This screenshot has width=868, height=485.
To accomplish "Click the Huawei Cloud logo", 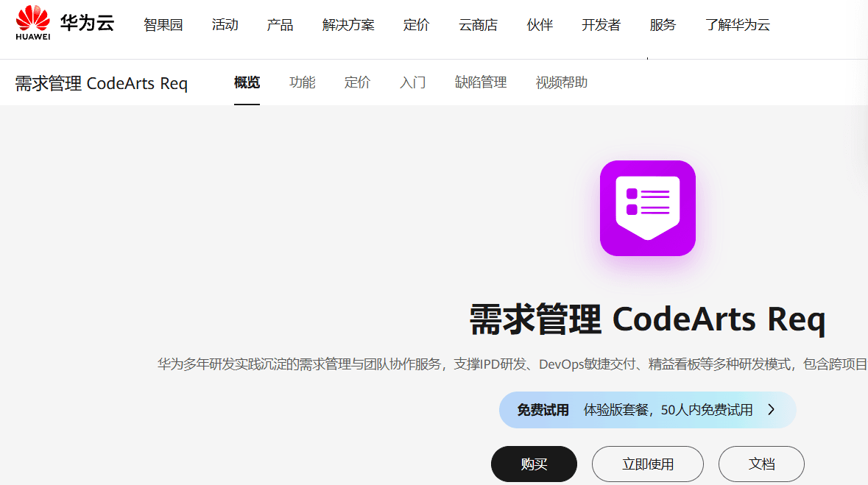I will [x=65, y=24].
